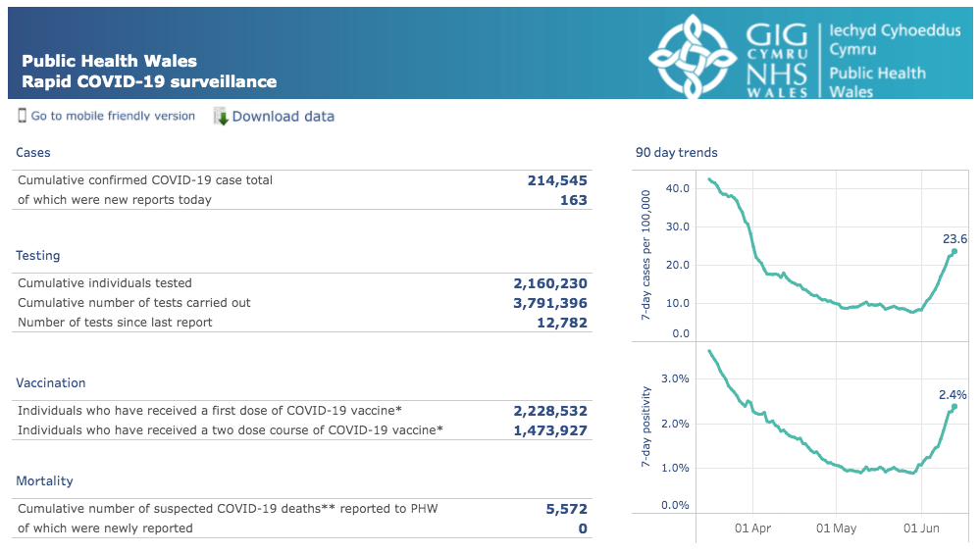
Task: Select the cumulative individuals tested figure
Action: (x=550, y=283)
